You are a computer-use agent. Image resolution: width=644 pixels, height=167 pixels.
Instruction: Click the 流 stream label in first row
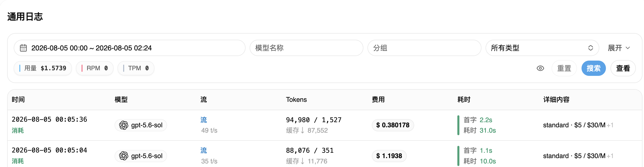(x=204, y=120)
